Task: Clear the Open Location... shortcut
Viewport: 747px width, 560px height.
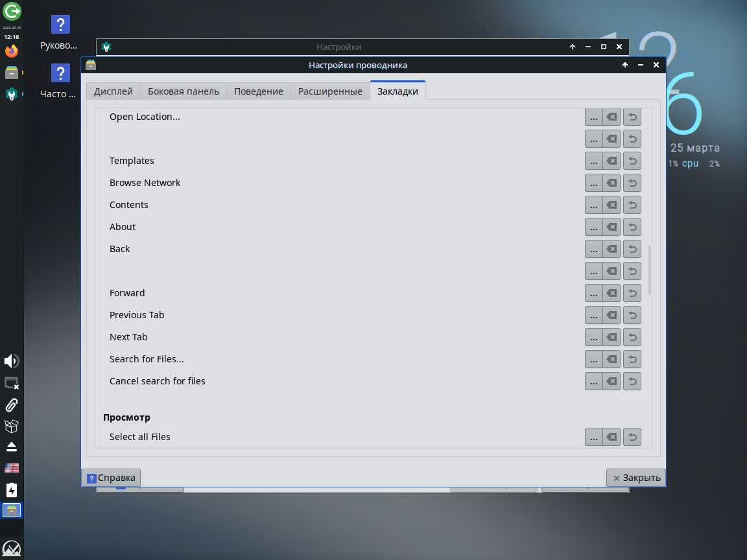Action: pyautogui.click(x=611, y=117)
